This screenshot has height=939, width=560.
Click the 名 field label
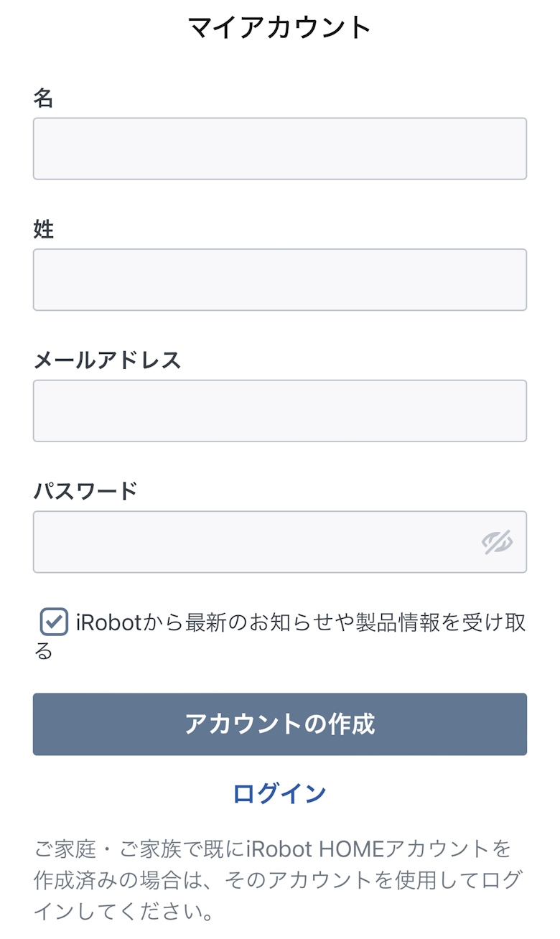click(44, 98)
